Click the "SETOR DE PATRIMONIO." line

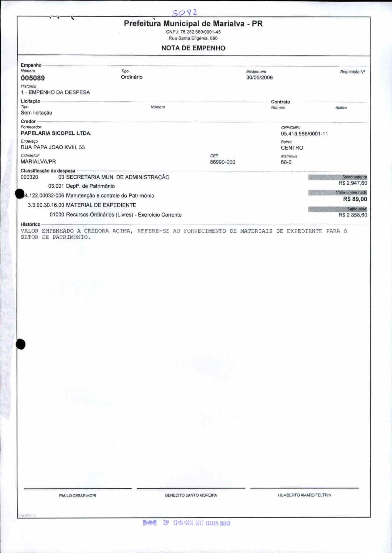pos(55,238)
